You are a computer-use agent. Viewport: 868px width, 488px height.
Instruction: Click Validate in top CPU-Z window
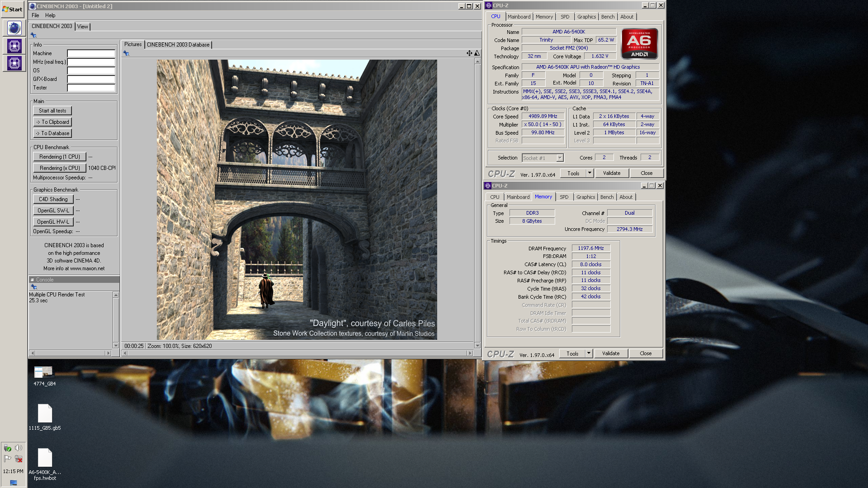612,173
